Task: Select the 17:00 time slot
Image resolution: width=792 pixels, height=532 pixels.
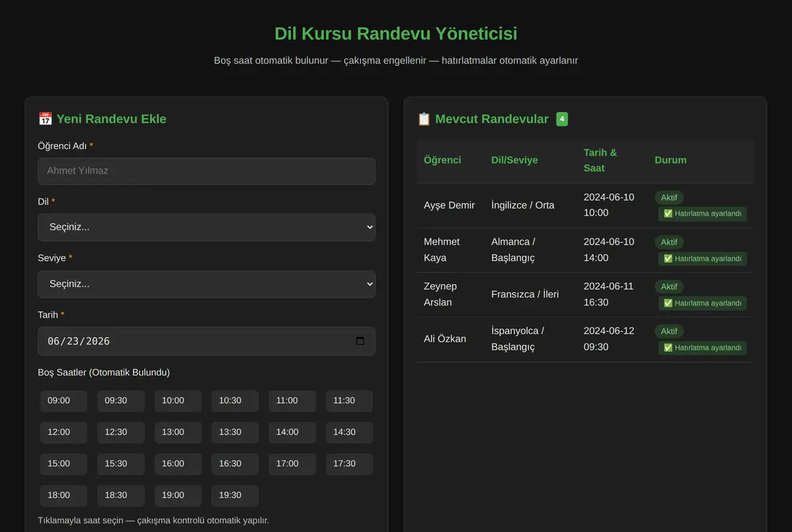Action: pos(292,464)
